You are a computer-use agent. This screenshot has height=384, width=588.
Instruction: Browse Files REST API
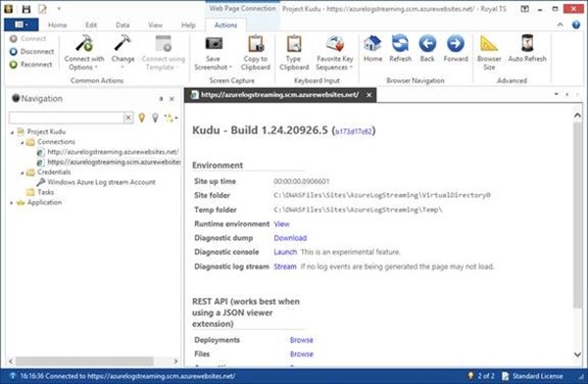[302, 354]
